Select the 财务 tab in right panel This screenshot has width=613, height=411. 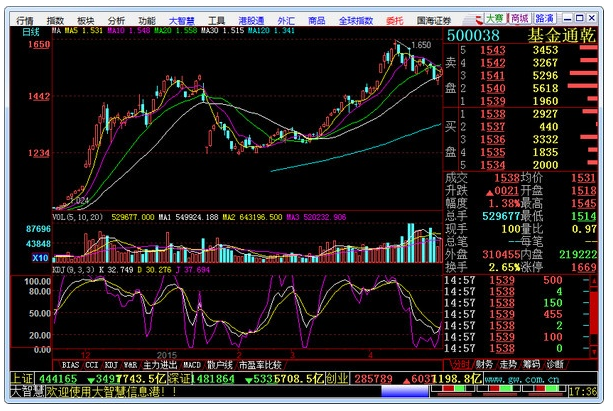tap(484, 364)
